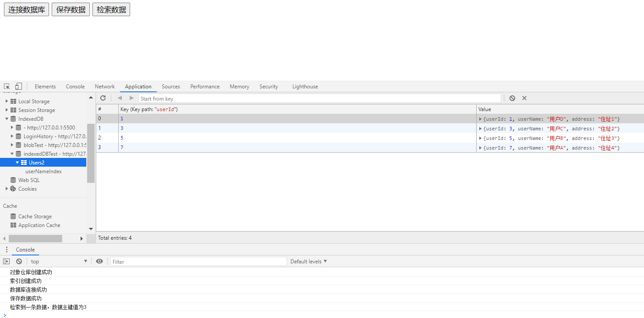Open the top JavaScript context dropdown
The height and width of the screenshot is (318, 644).
(x=59, y=261)
